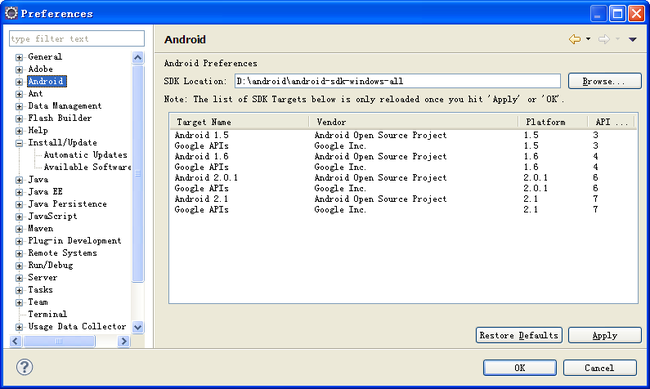
Task: Select the Android 1.6 target row
Action: (403, 156)
